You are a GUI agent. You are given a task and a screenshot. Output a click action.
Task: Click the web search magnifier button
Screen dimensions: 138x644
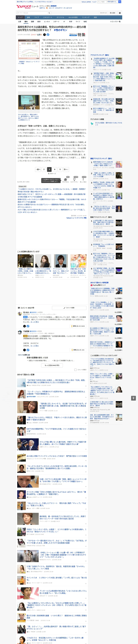(120, 2)
